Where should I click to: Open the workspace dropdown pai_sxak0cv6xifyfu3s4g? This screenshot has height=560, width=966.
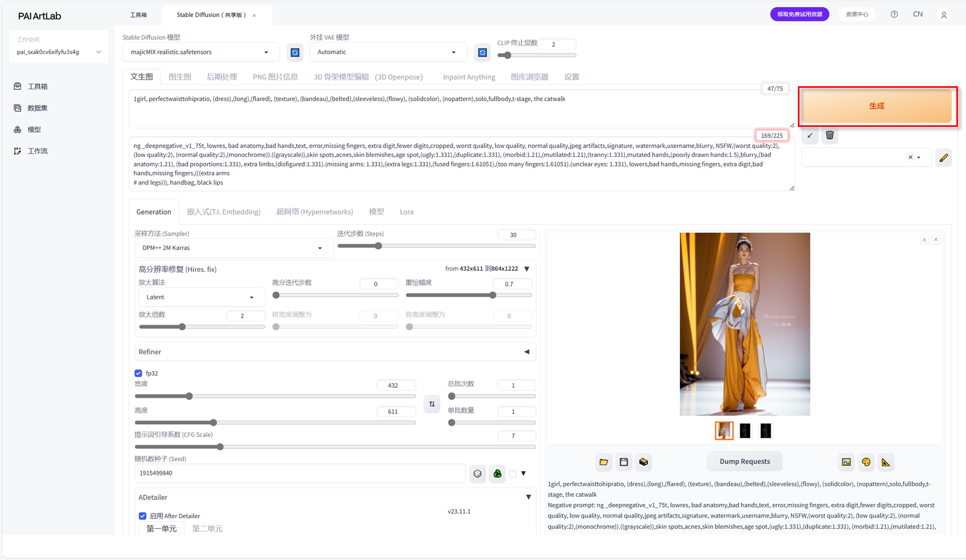coord(58,52)
